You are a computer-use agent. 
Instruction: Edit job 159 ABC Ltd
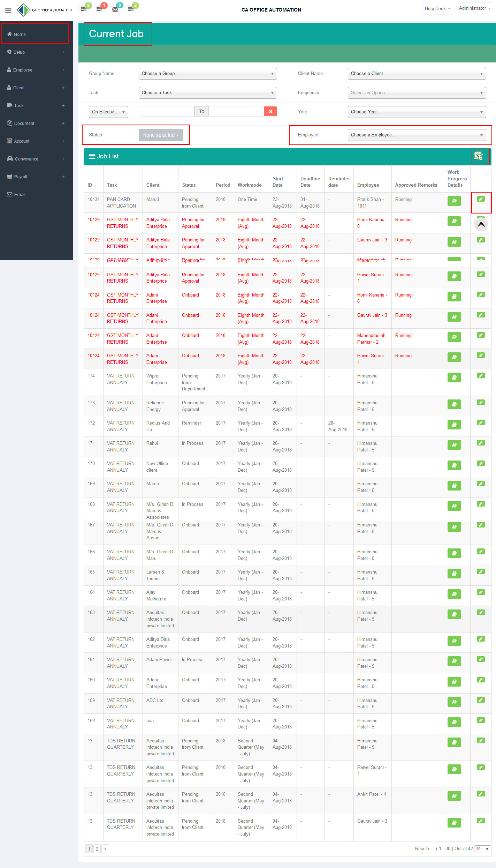pyautogui.click(x=481, y=700)
